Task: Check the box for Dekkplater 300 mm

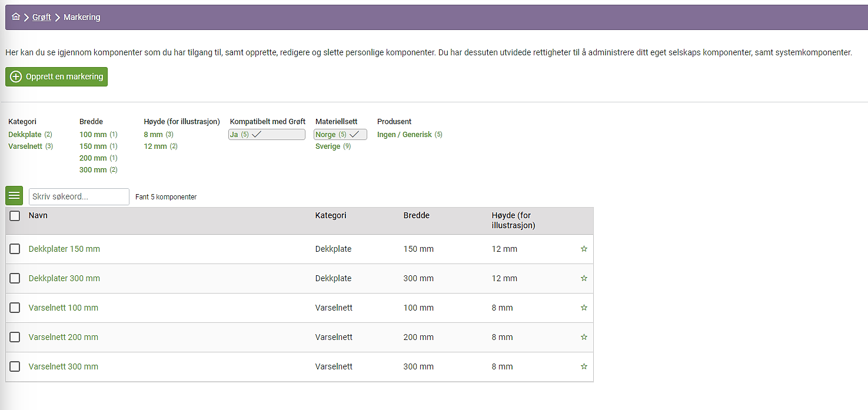Action: point(15,278)
